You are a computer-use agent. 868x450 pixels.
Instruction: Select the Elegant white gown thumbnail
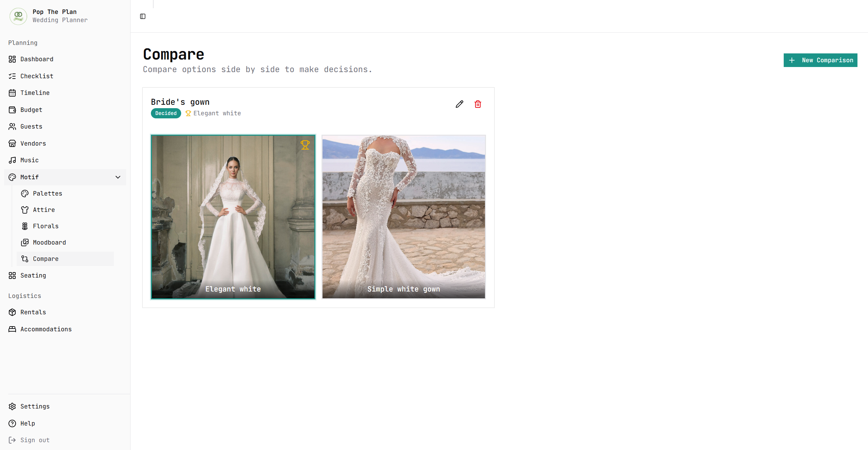(233, 217)
